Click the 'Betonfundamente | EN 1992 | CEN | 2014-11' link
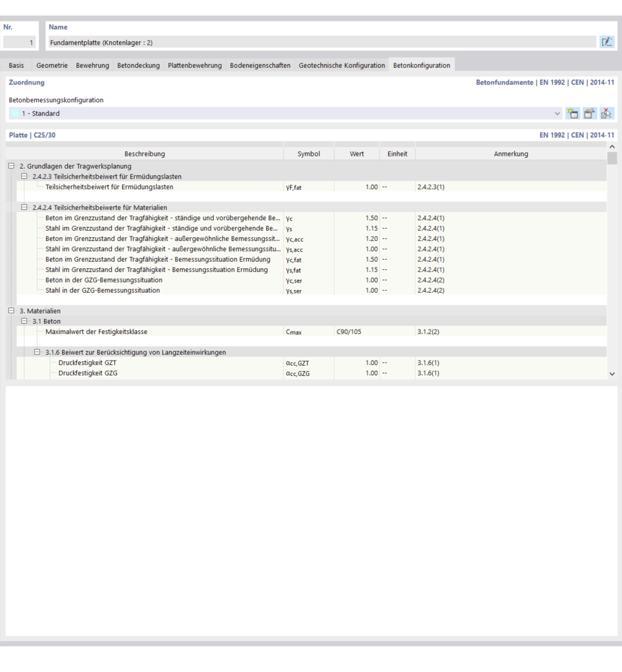 click(546, 82)
